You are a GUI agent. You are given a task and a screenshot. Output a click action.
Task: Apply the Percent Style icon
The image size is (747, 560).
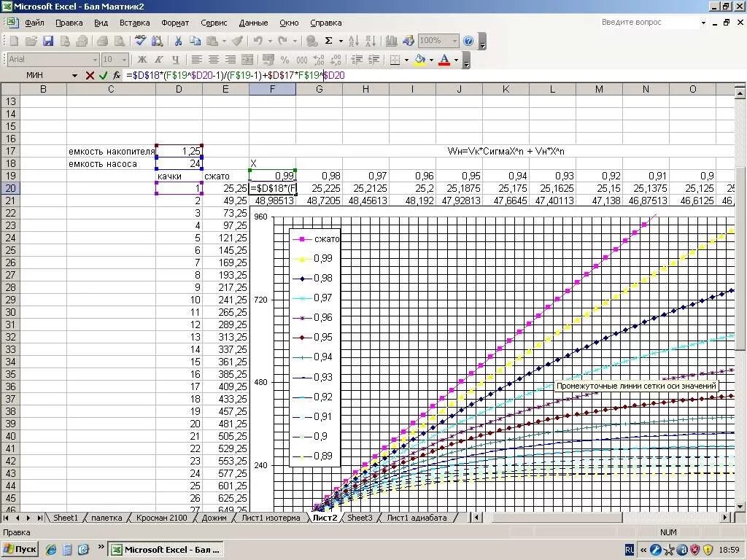click(286, 58)
